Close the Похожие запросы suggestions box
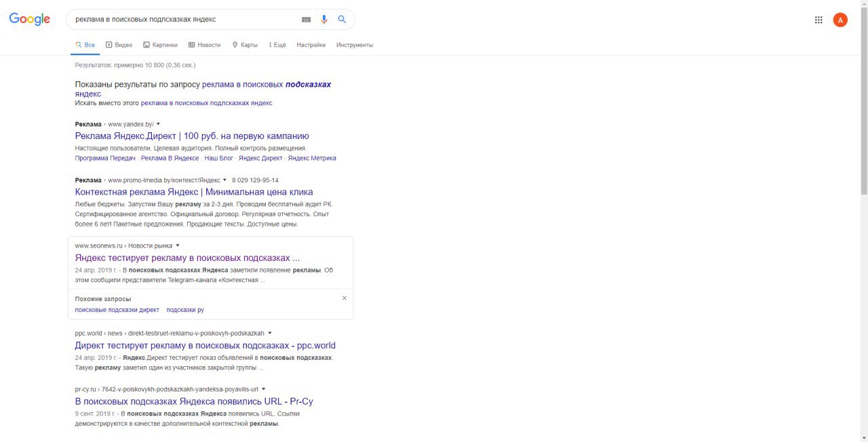This screenshot has width=868, height=442. pos(344,298)
